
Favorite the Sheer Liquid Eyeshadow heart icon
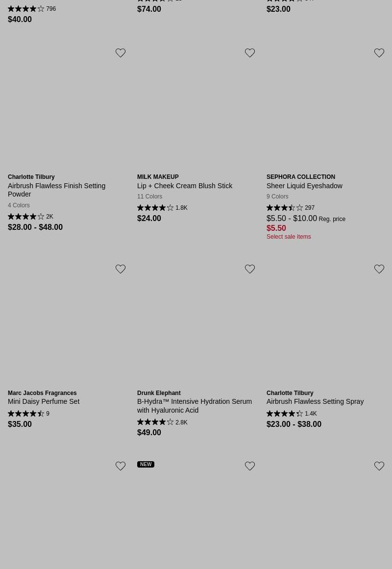[379, 53]
